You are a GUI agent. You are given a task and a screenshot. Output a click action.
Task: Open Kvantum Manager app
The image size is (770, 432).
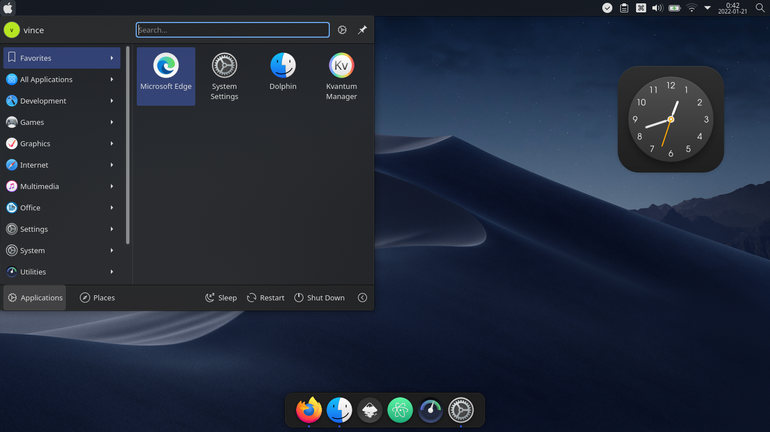coord(341,76)
